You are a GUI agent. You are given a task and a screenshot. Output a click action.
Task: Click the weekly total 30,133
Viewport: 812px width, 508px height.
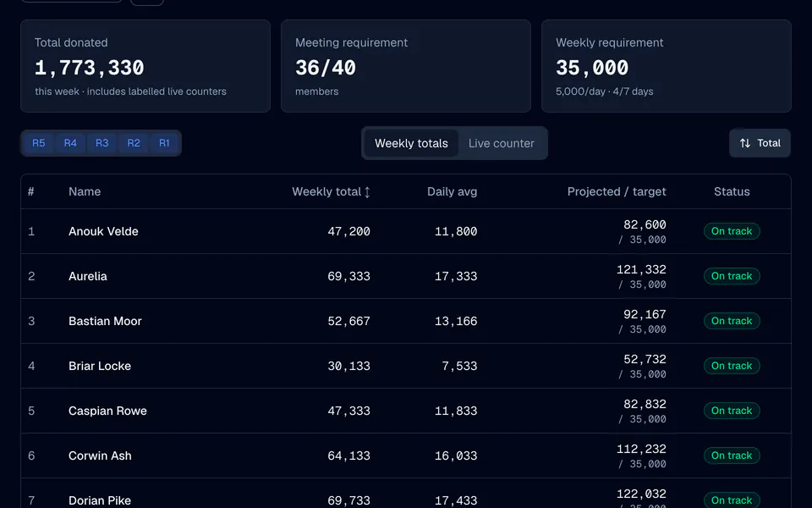(349, 366)
